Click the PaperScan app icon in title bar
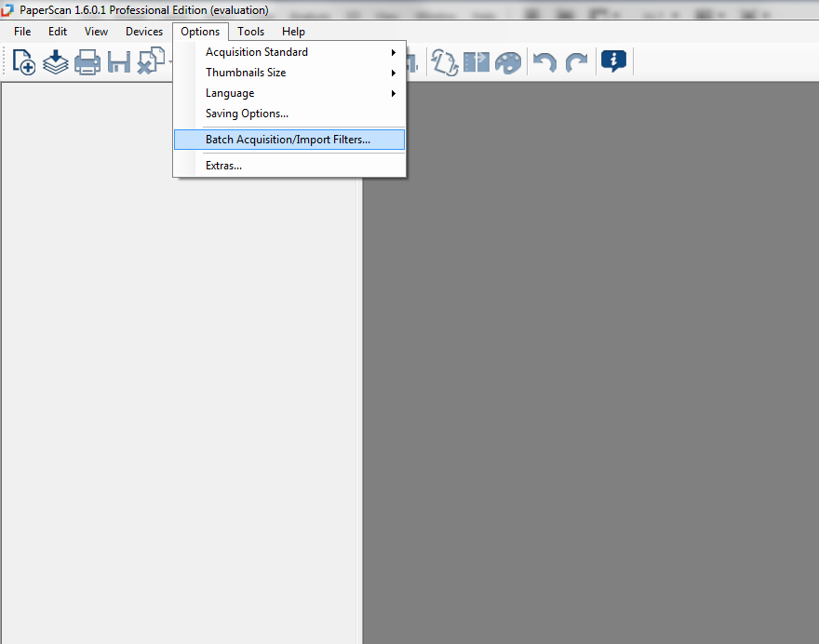This screenshot has width=819, height=644. (7, 10)
